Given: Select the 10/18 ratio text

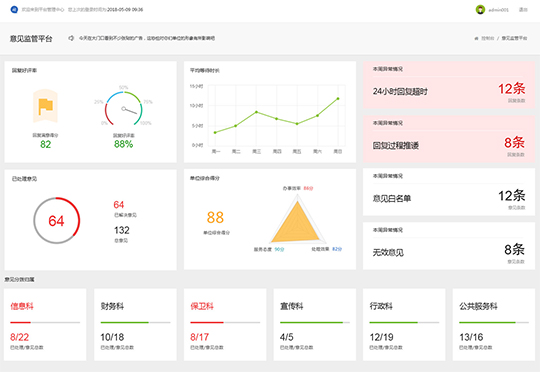Looking at the screenshot, I should (112, 337).
